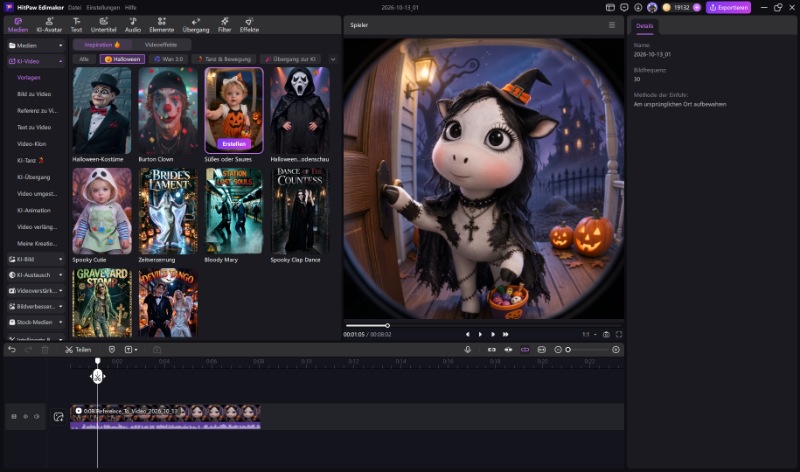This screenshot has height=472, width=800.
Task: Open the feedback message icon in title bar
Action: point(624,7)
